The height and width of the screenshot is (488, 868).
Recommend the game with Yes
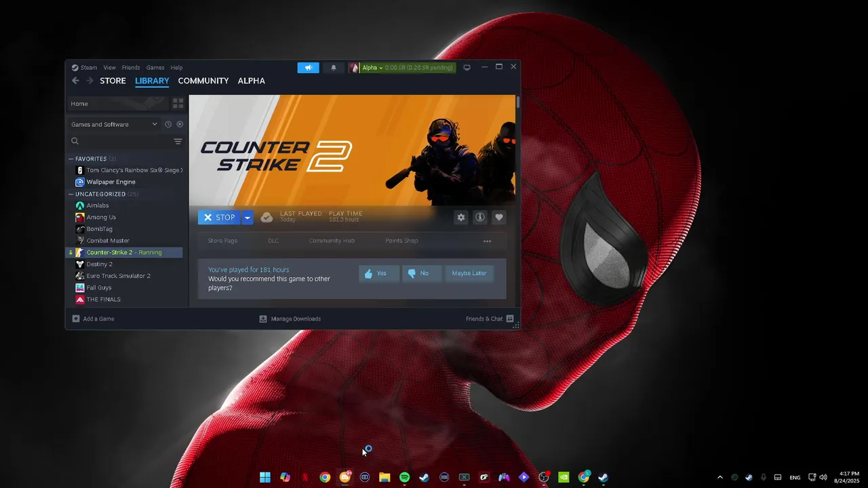[378, 273]
